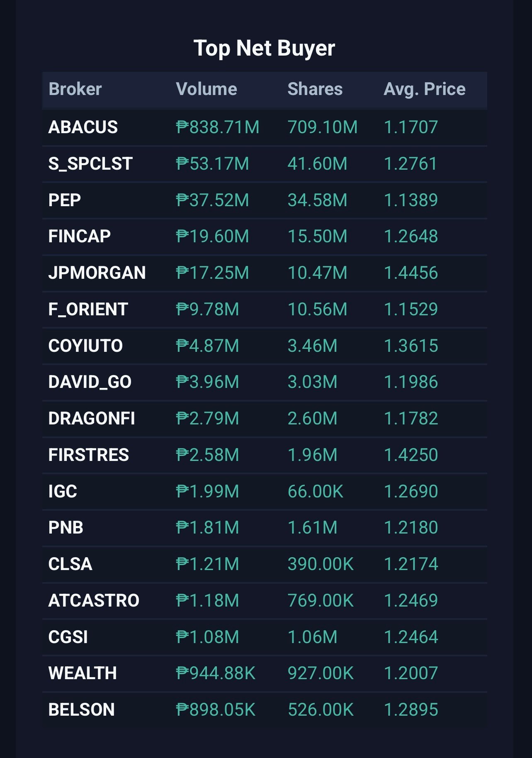Click the WEALTH broker row
Image resolution: width=532 pixels, height=758 pixels.
pos(265,673)
